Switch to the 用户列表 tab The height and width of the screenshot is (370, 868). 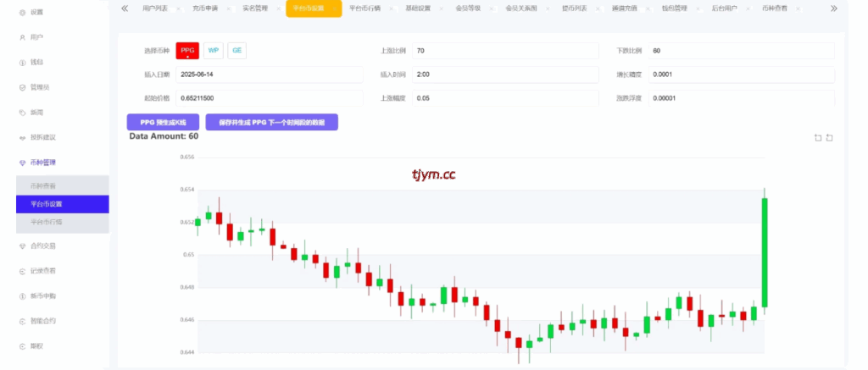[x=155, y=8]
